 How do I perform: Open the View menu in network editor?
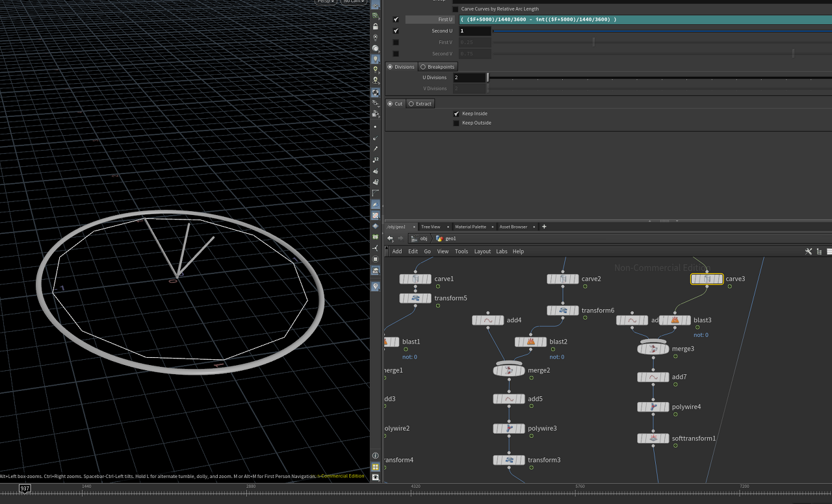(443, 251)
